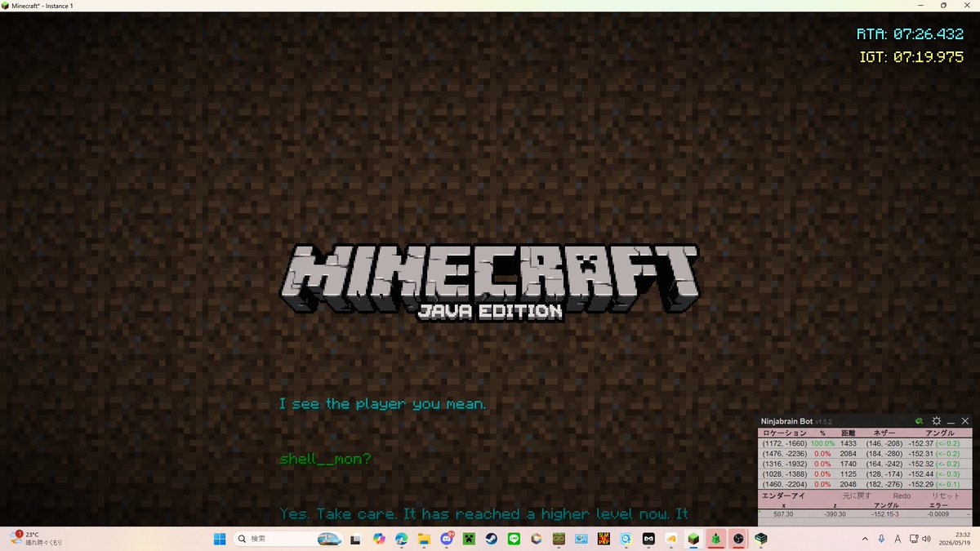Click the 100.0% certainty value

822,443
